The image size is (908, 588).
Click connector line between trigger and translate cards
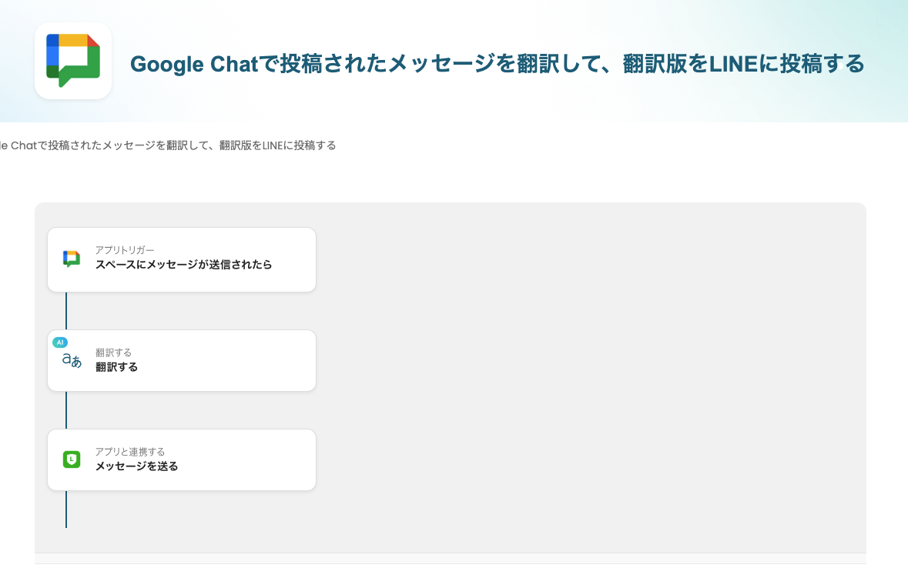click(x=66, y=311)
